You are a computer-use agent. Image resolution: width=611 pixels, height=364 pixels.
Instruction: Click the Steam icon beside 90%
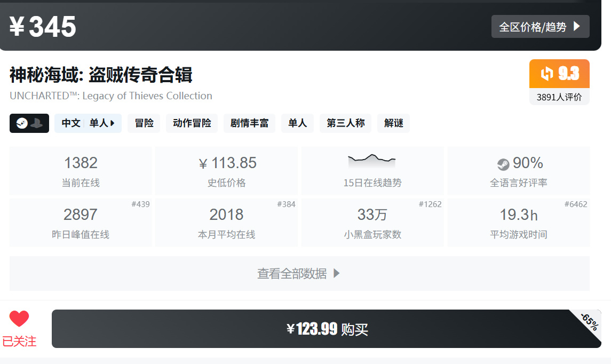click(x=503, y=164)
